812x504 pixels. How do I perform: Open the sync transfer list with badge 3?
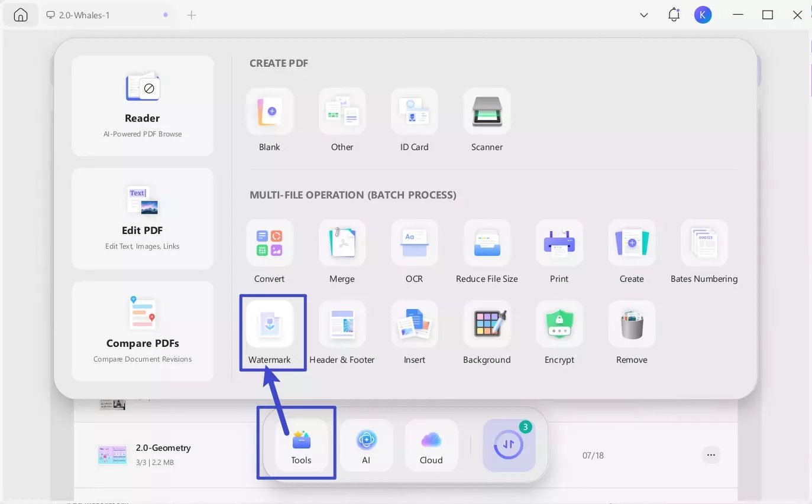point(509,445)
